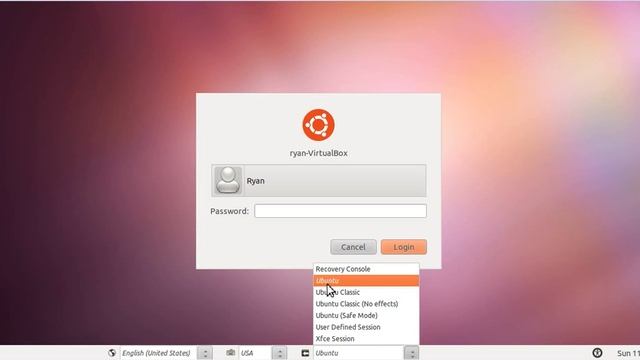
Task: Select Ubuntu Classic session
Action: pos(366,292)
